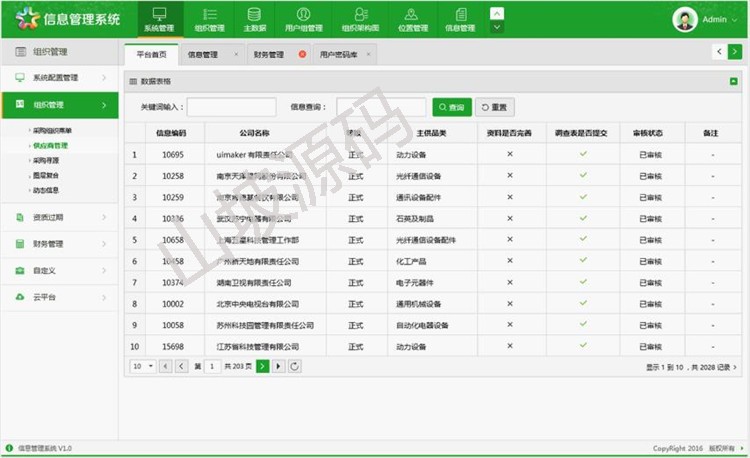
Task: Expand 系统配置管理 sidebar section
Action: coord(60,77)
